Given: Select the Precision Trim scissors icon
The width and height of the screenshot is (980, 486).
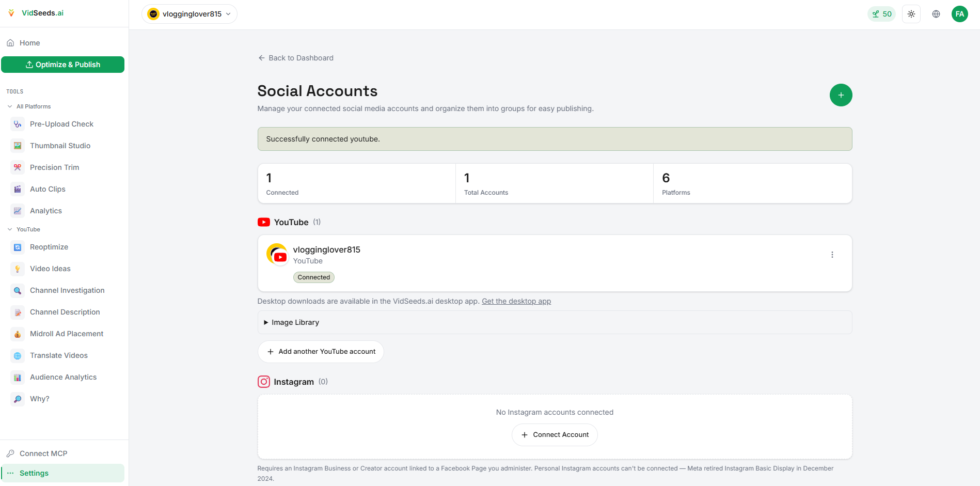Looking at the screenshot, I should pyautogui.click(x=18, y=167).
